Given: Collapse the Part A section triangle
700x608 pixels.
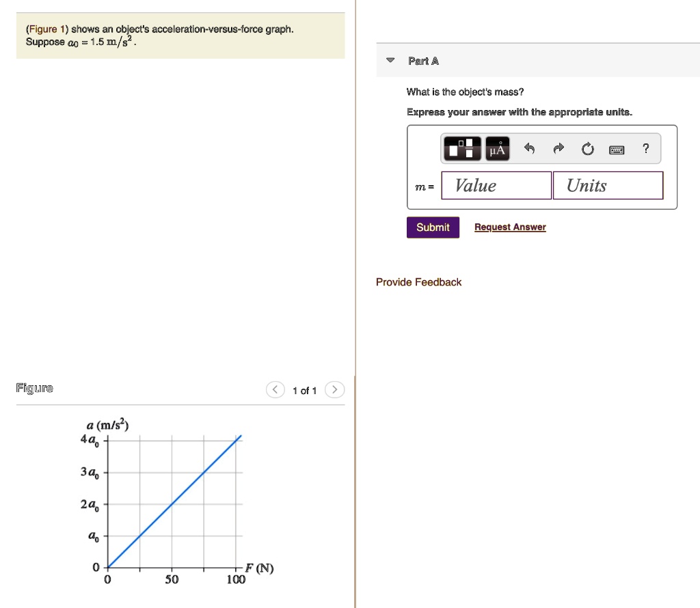Looking at the screenshot, I should (390, 60).
